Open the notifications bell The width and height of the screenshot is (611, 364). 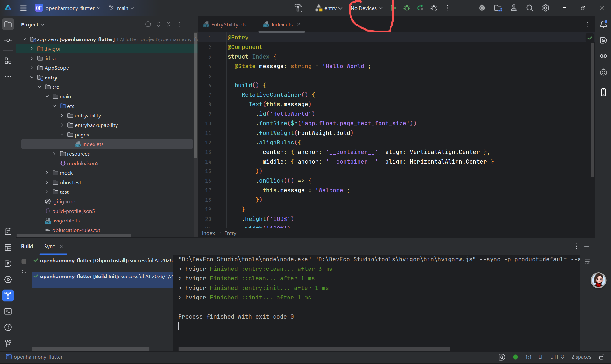603,24
